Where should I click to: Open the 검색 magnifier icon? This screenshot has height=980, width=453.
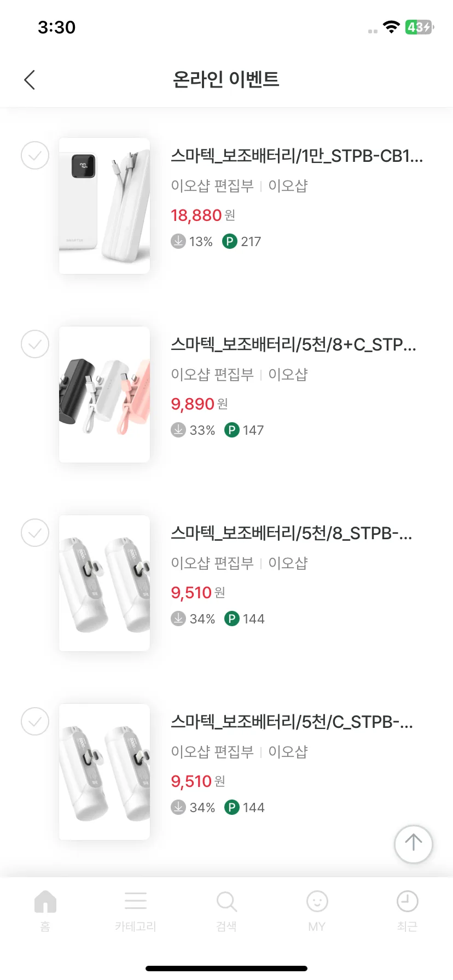point(226,901)
